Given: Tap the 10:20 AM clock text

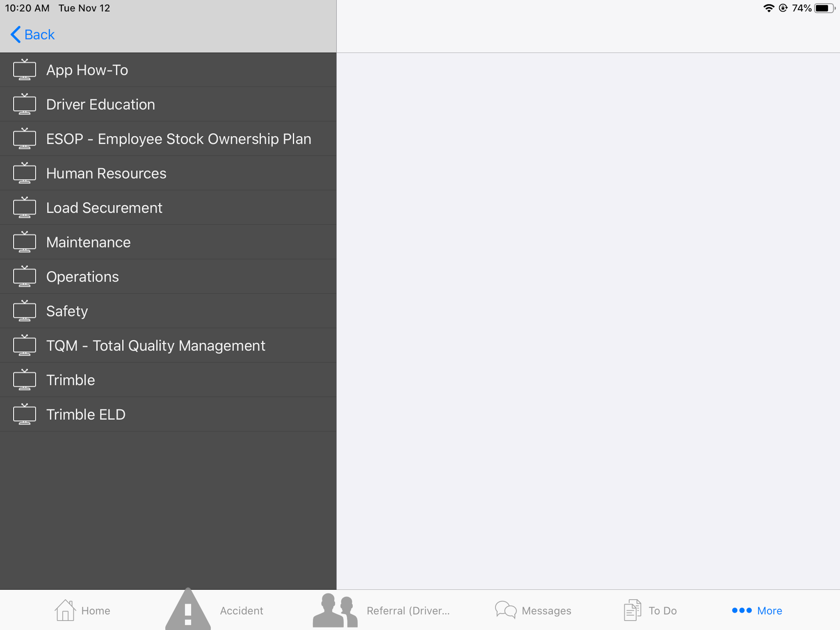Looking at the screenshot, I should tap(27, 8).
